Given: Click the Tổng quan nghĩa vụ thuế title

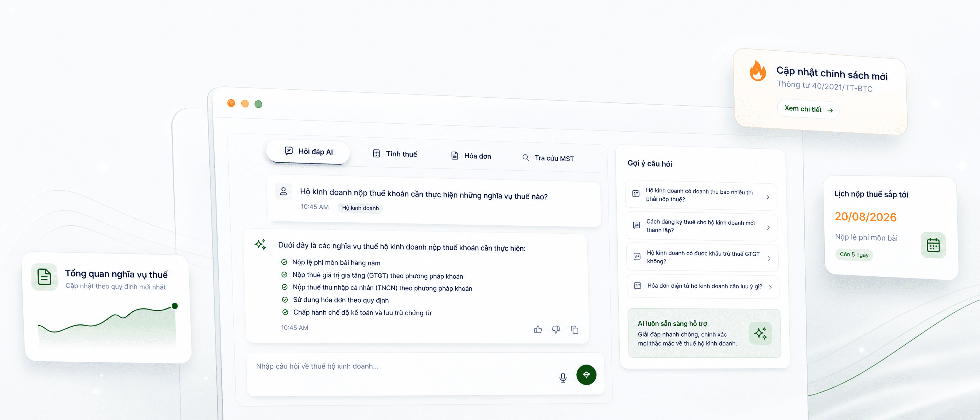Looking at the screenshot, I should click(116, 274).
